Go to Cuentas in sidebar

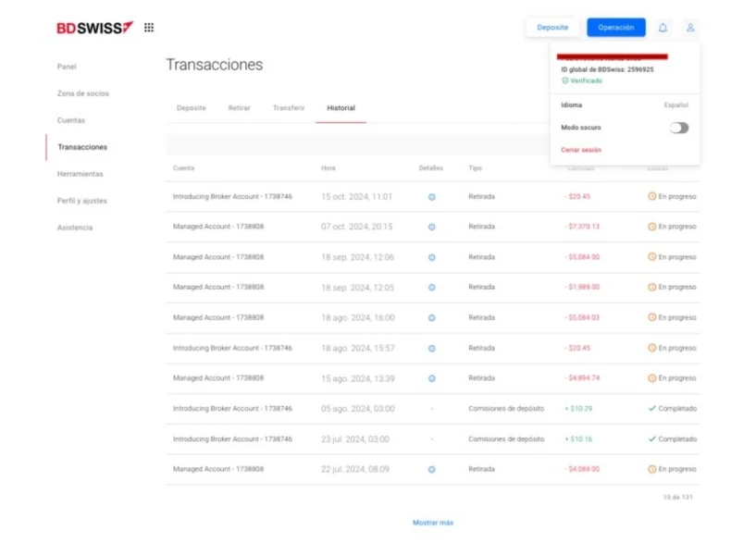click(71, 120)
